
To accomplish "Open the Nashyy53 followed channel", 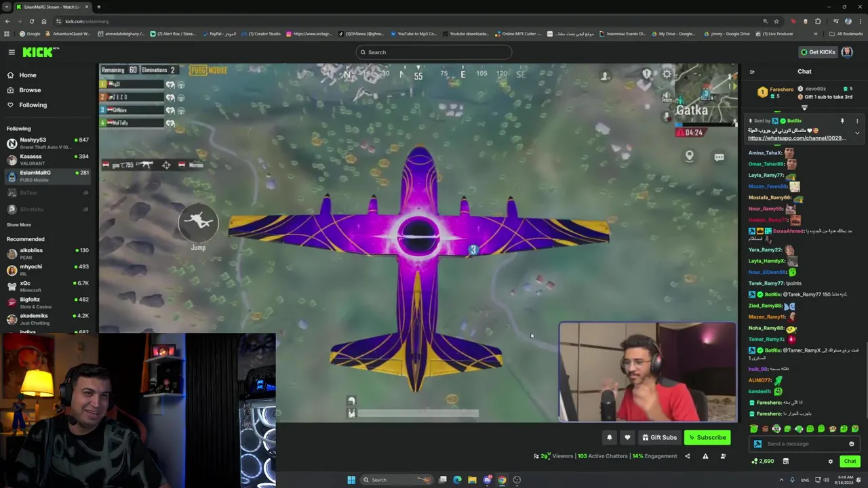I will [47, 143].
